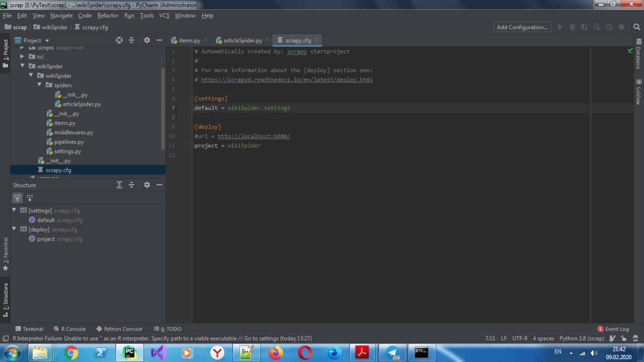
Task: Collapse [deploy] node in Structure
Action: 15,229
